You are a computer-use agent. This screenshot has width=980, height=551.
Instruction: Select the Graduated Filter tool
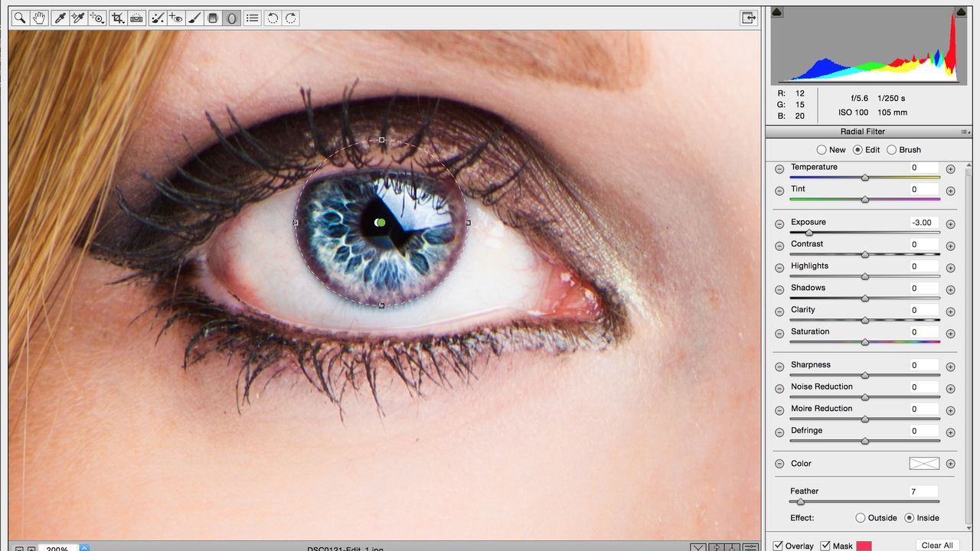point(213,18)
